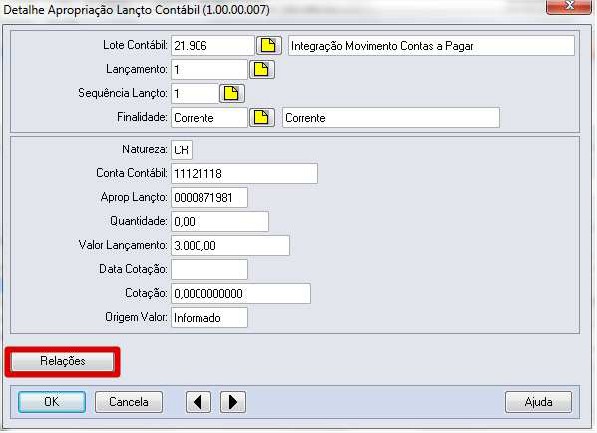This screenshot has height=433, width=597.
Task: Click the Data Cotação label
Action: click(x=133, y=269)
